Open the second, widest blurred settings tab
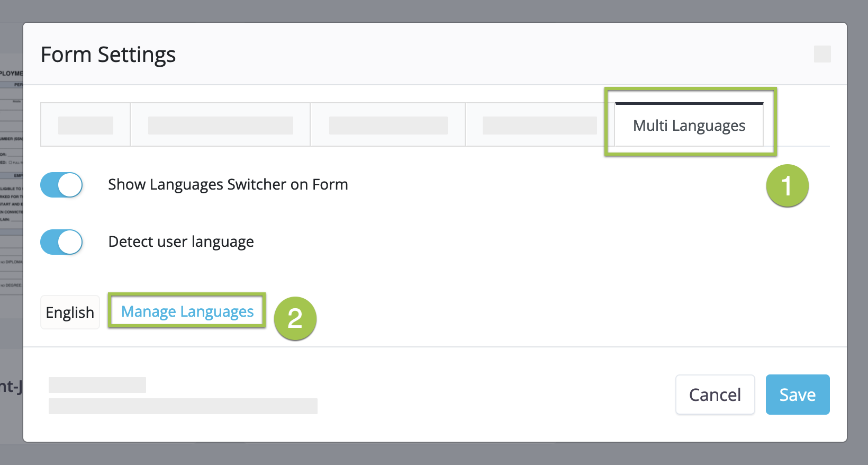 point(220,125)
